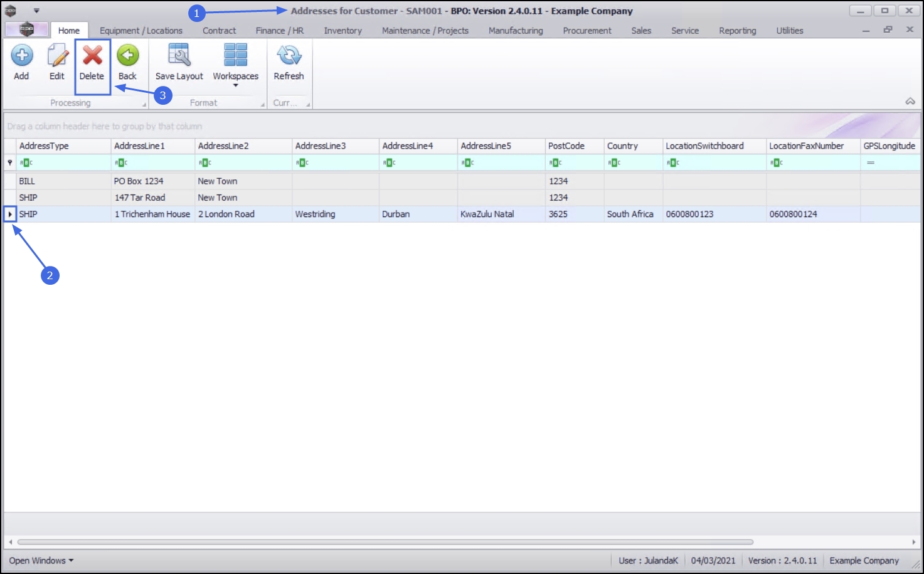Click the AddressType filter row cell
Screen dimensions: 924x574
63,162
